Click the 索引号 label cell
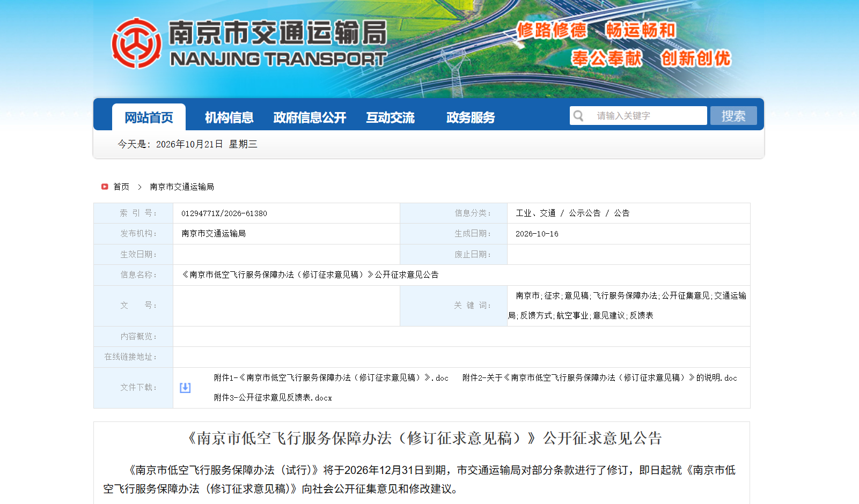This screenshot has width=859, height=504. click(x=134, y=213)
